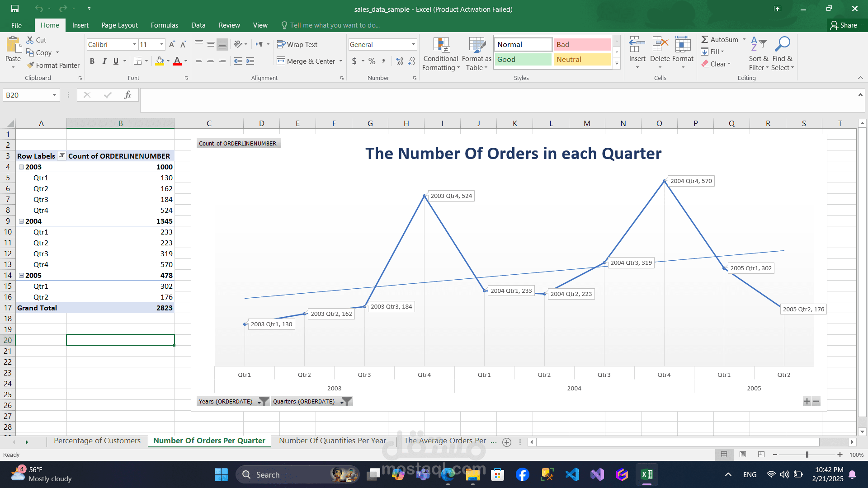
Task: Open the Merge & Center dropdown arrow
Action: click(x=341, y=61)
